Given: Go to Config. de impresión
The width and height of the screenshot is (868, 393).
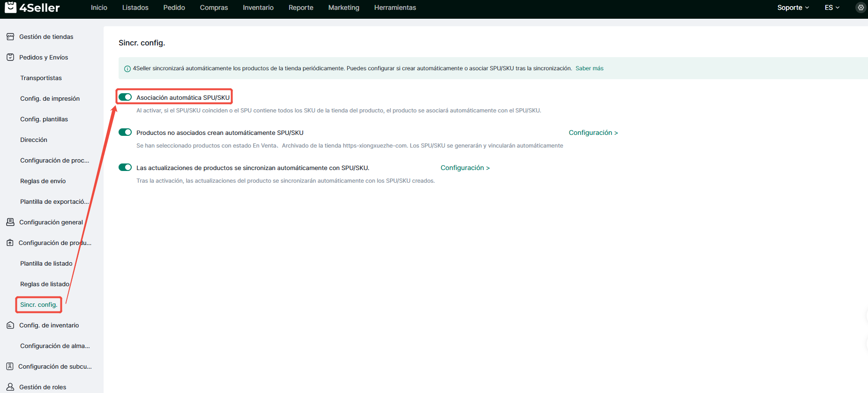Looking at the screenshot, I should pyautogui.click(x=50, y=98).
